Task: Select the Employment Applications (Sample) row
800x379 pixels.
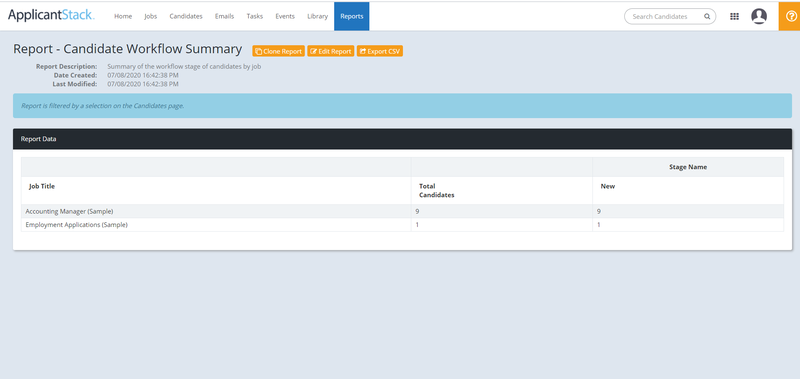Action: 402,224
